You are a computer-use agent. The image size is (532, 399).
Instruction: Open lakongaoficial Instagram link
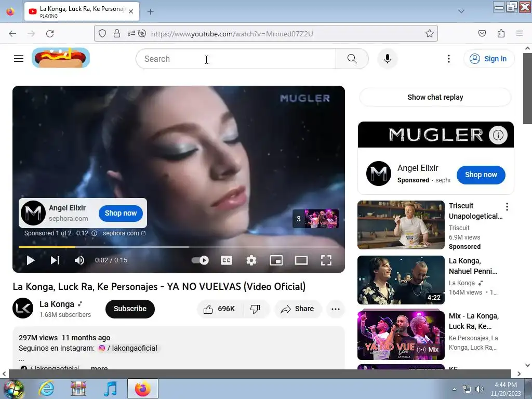[128, 348]
